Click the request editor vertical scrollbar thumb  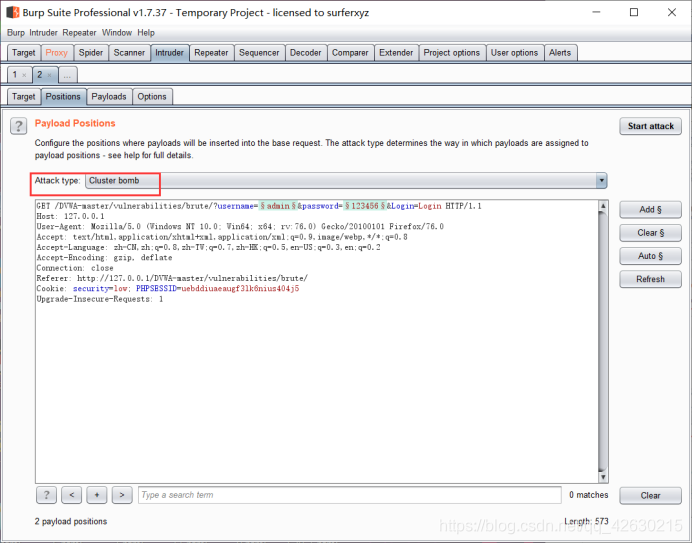603,341
